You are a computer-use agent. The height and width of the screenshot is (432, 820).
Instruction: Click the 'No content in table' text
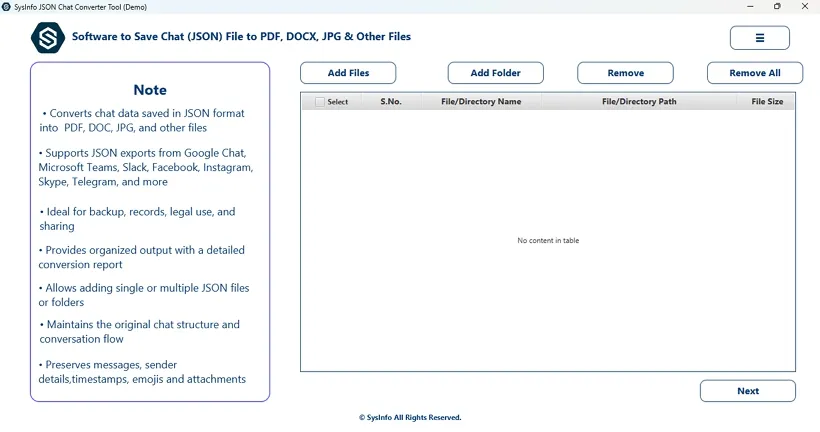pos(548,241)
